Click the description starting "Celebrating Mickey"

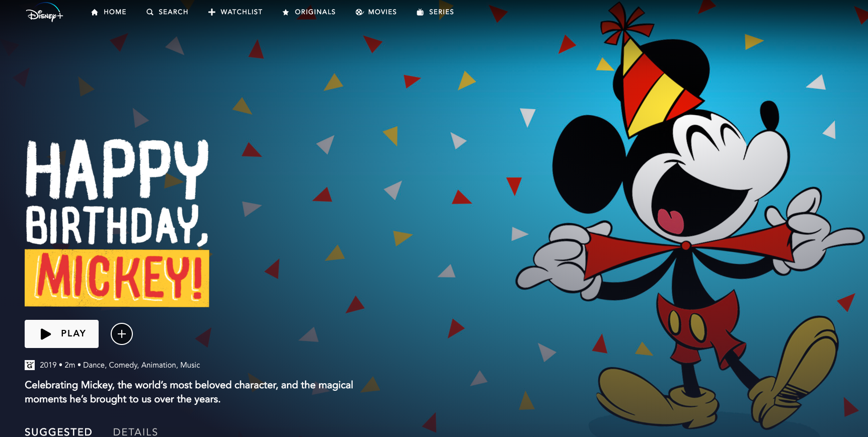click(x=189, y=392)
